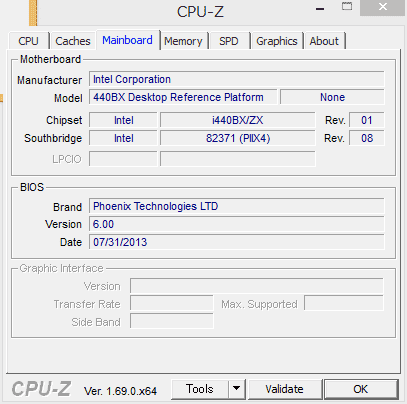
Task: Expand the Tools dropdown arrow
Action: (x=237, y=389)
